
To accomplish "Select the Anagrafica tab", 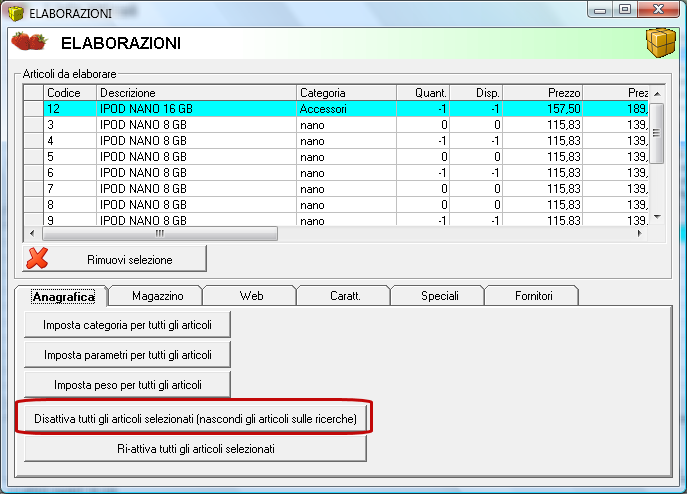I will (x=63, y=297).
